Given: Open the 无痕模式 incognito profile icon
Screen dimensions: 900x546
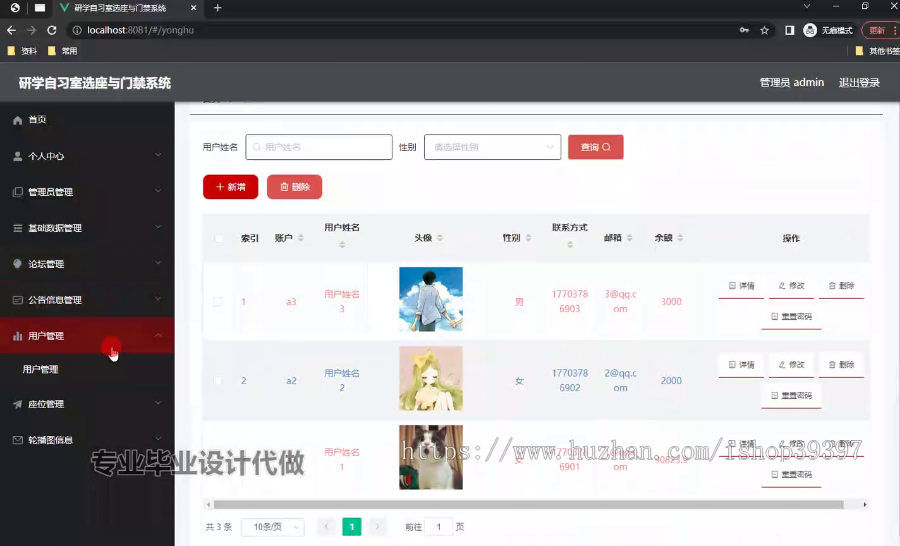Looking at the screenshot, I should 810,30.
